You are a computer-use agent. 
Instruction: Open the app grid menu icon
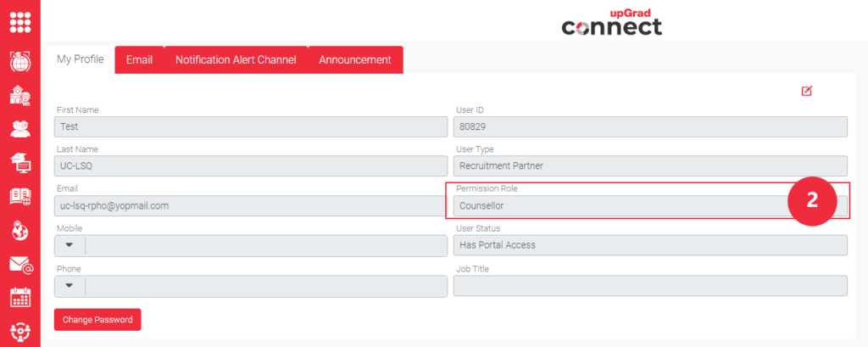tap(20, 20)
